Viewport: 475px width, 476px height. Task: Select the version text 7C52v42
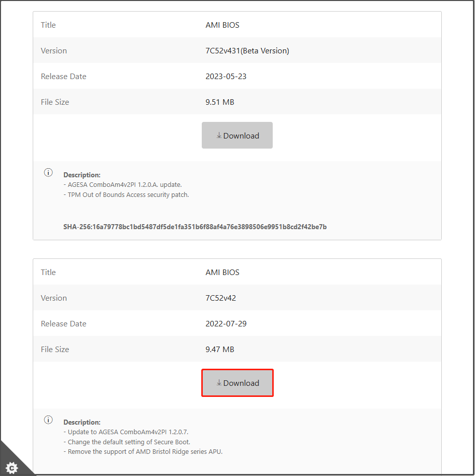(219, 298)
